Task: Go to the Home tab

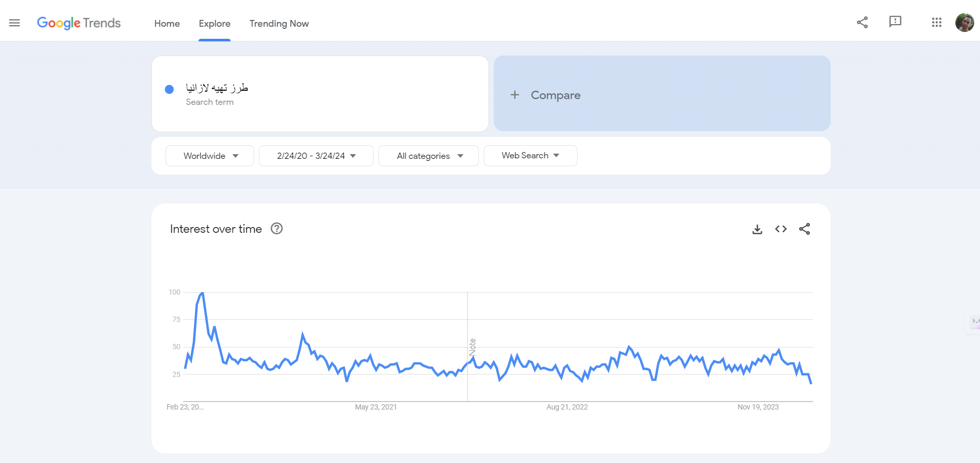Action: tap(167, 24)
